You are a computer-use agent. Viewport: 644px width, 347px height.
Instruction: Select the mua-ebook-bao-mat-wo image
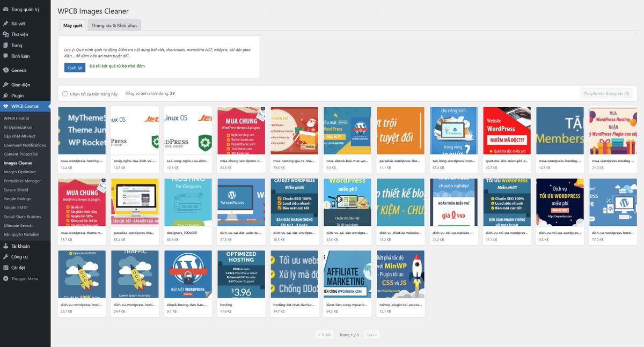(347, 130)
